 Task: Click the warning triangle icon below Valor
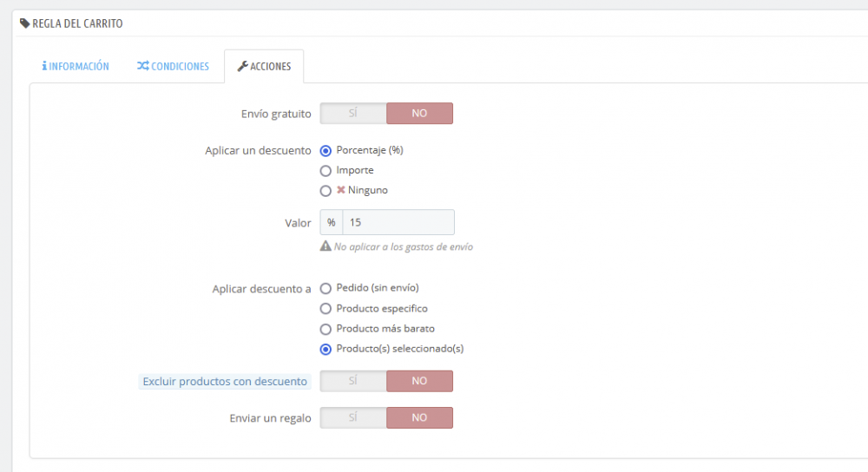[x=325, y=246]
